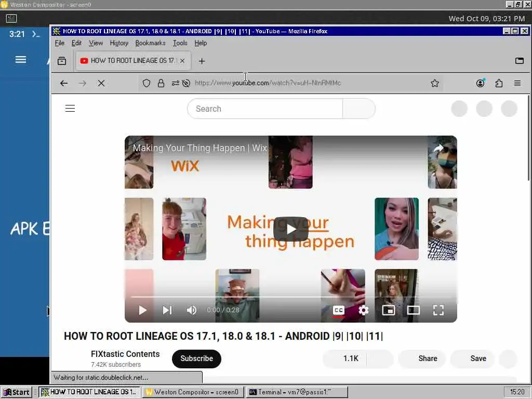Click the page vertical scrollbar

coord(529,138)
